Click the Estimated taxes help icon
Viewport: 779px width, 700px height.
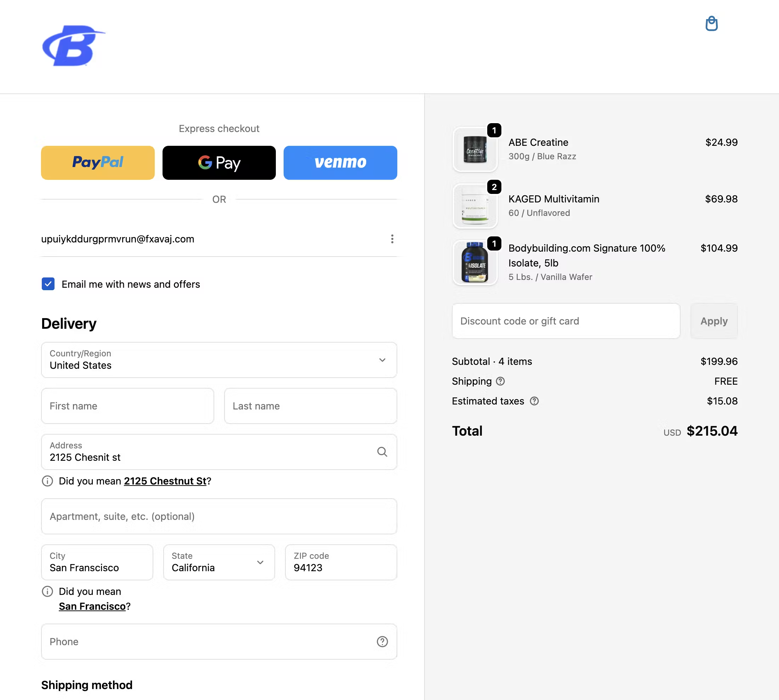(534, 401)
